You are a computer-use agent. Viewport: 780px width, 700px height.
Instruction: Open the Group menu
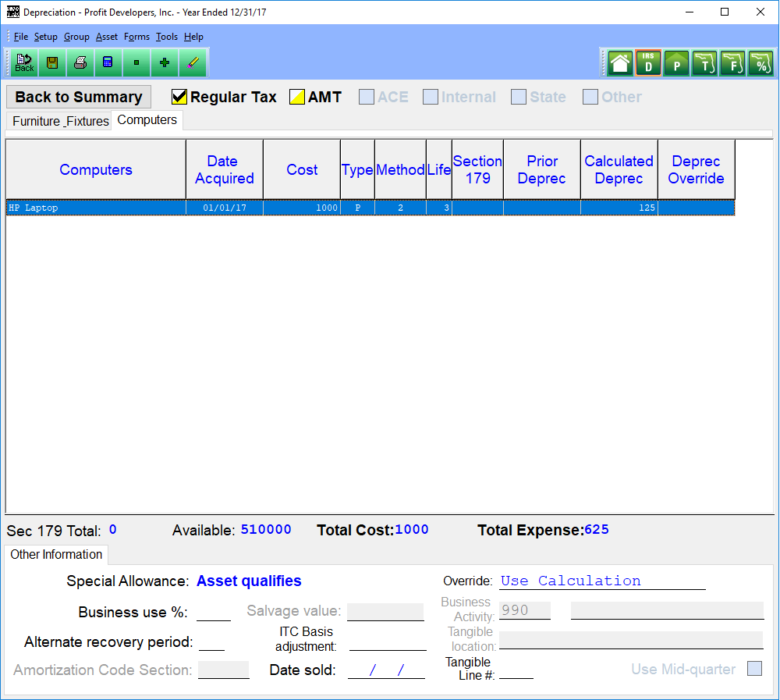[x=76, y=37]
